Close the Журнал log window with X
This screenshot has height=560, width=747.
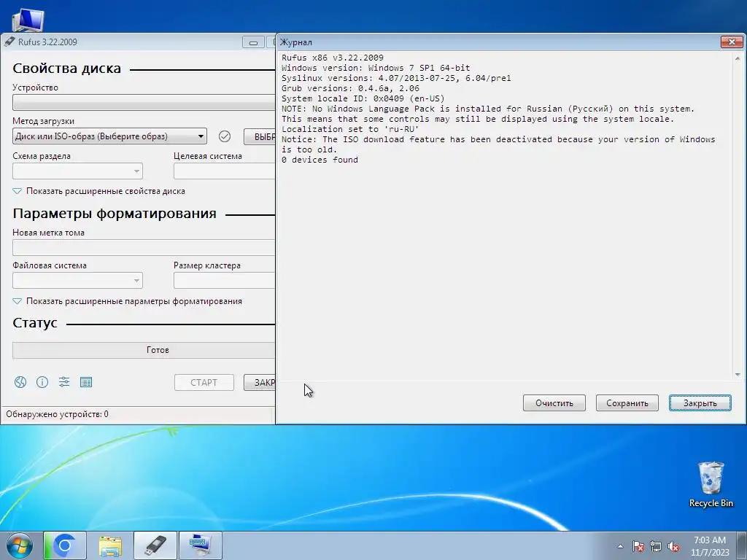pyautogui.click(x=731, y=42)
